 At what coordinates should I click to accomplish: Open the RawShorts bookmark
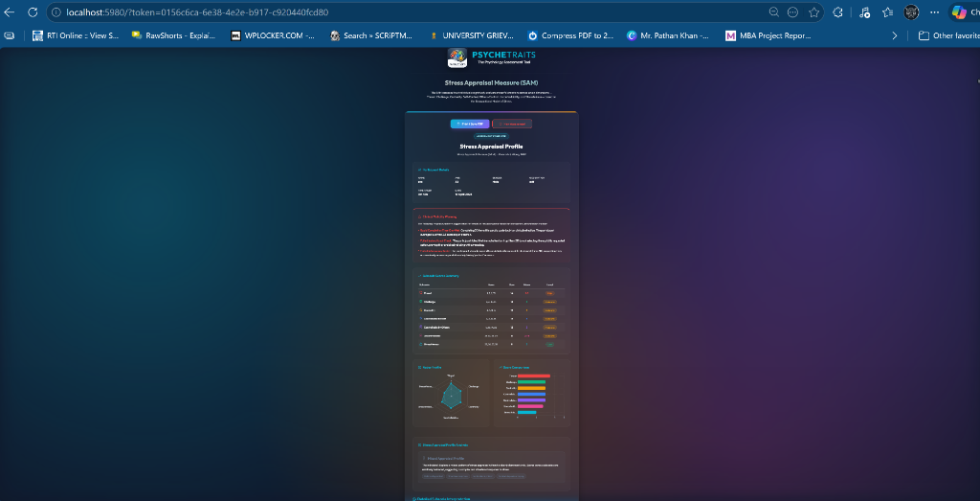(174, 35)
